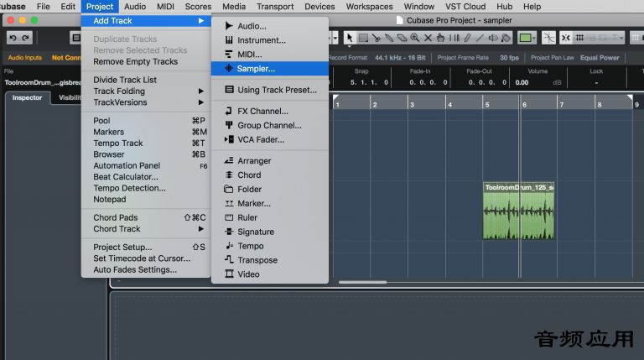Select the Object Selection arrow tool
Viewport: 644px width, 360px height.
click(x=350, y=38)
